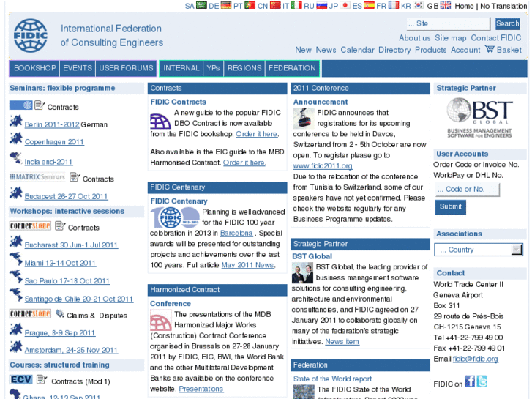Select the French flag translation
The width and height of the screenshot is (532, 399).
point(394,5)
